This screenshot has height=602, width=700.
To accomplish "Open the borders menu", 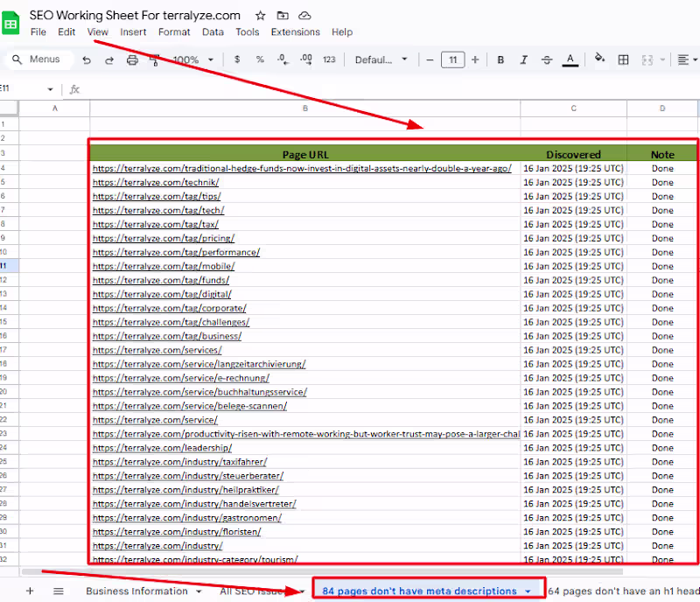I will [x=623, y=59].
